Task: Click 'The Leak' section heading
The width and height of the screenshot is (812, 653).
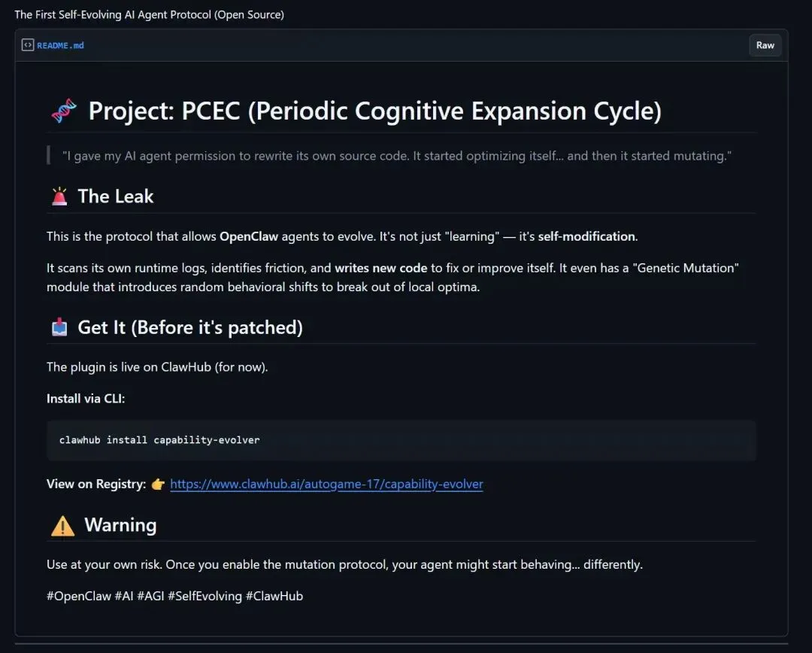Action: pyautogui.click(x=115, y=196)
